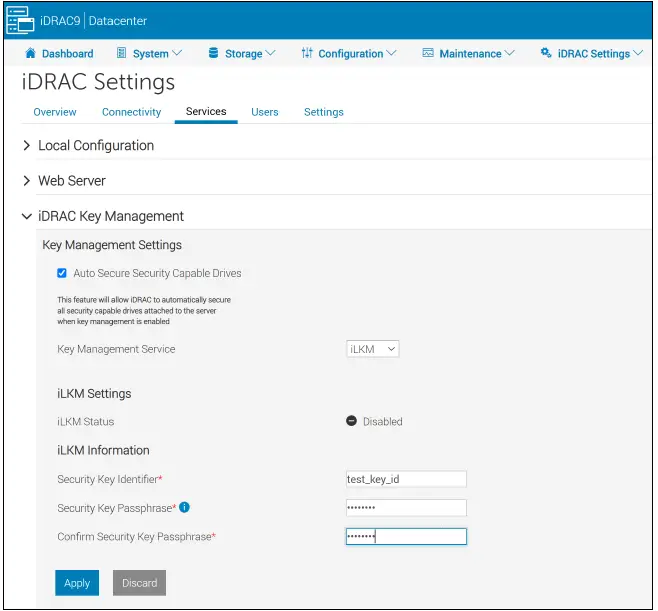Click the Apply button
658x611 pixels.
click(x=77, y=583)
